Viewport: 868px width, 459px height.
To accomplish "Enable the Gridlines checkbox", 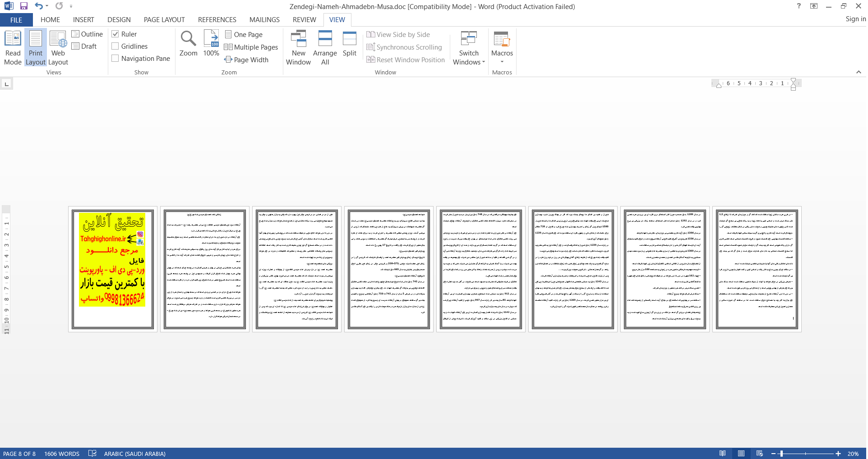I will pyautogui.click(x=115, y=46).
